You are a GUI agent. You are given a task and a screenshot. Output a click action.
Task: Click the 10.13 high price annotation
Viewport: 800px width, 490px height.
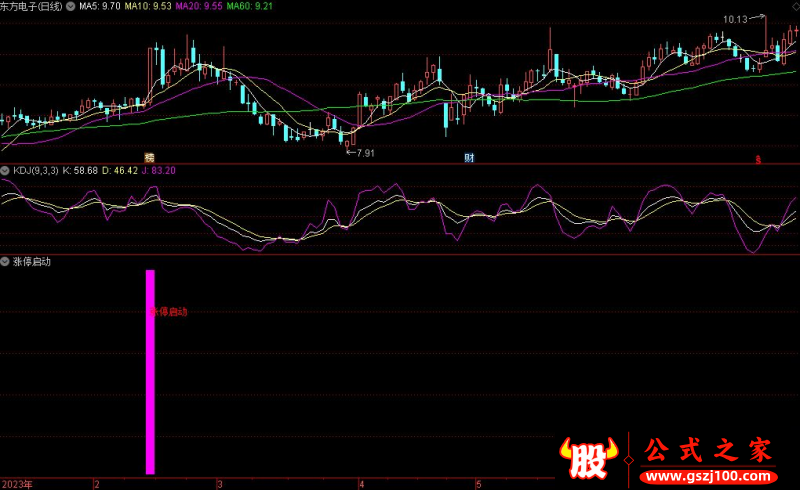pos(735,19)
